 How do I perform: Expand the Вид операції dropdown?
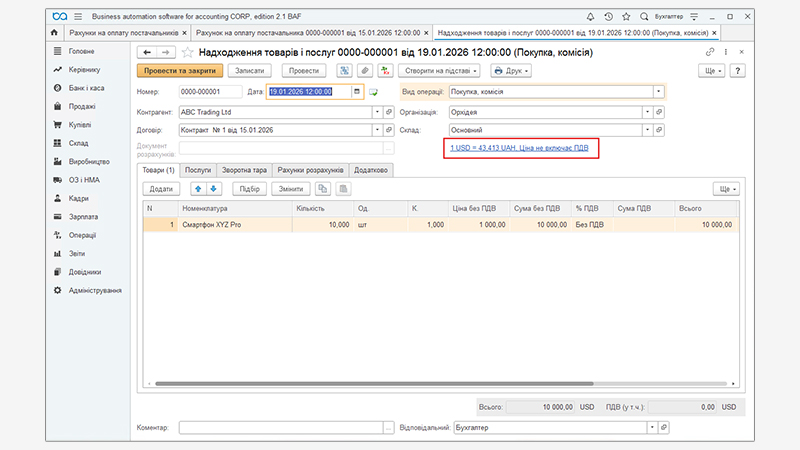(659, 92)
